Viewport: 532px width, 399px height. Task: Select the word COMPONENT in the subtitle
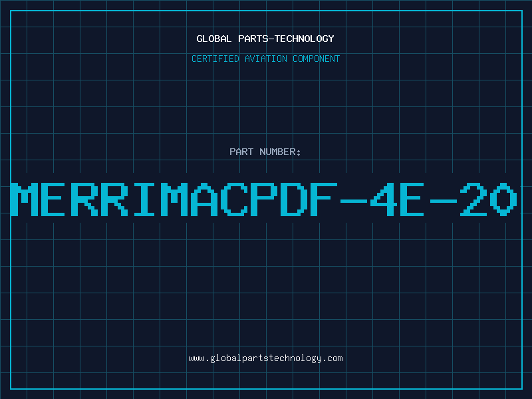pos(317,59)
